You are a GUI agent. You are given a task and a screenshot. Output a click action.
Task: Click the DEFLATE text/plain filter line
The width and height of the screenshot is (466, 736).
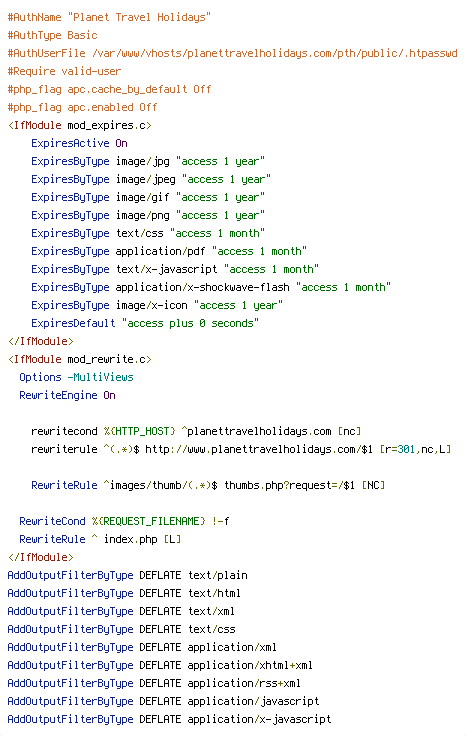tap(127, 575)
